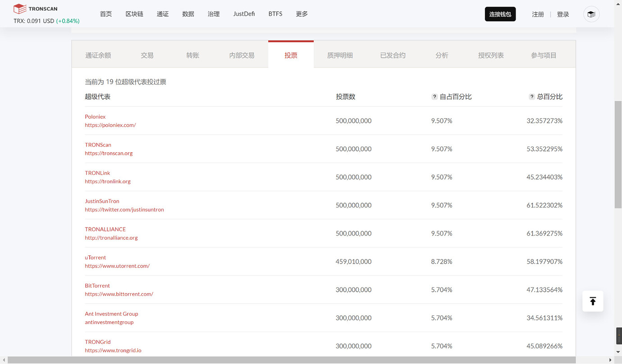Open the 治理 navigation menu
Screen dimensions: 622x364
pyautogui.click(x=213, y=14)
